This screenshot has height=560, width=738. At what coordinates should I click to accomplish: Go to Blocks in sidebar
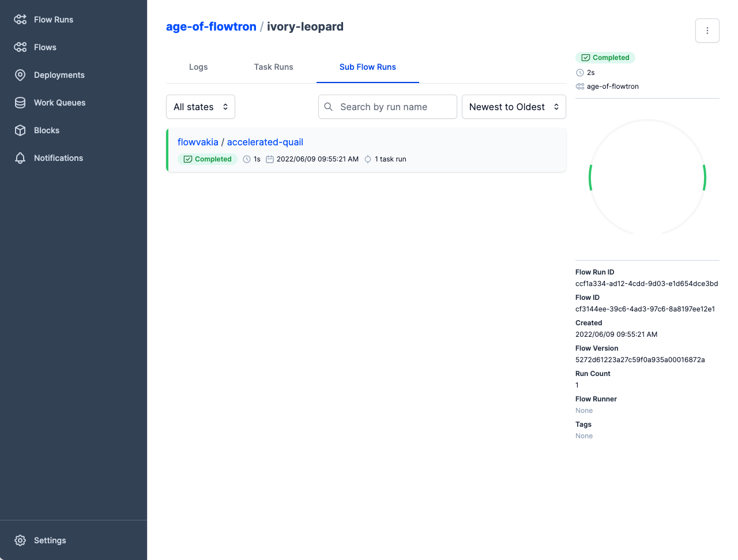tap(47, 130)
